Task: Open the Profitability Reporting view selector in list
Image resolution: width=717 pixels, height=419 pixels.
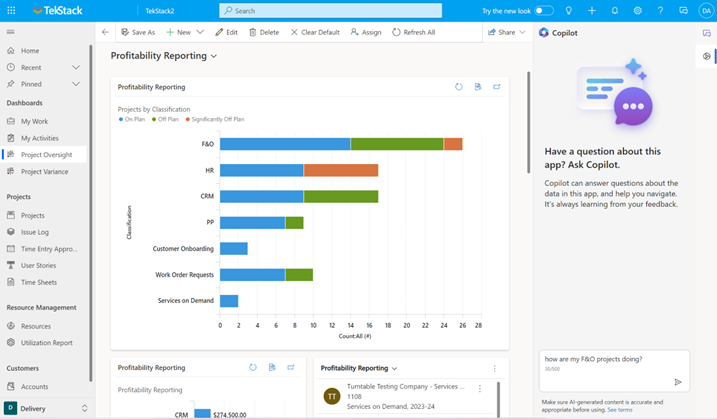Action: 359,368
